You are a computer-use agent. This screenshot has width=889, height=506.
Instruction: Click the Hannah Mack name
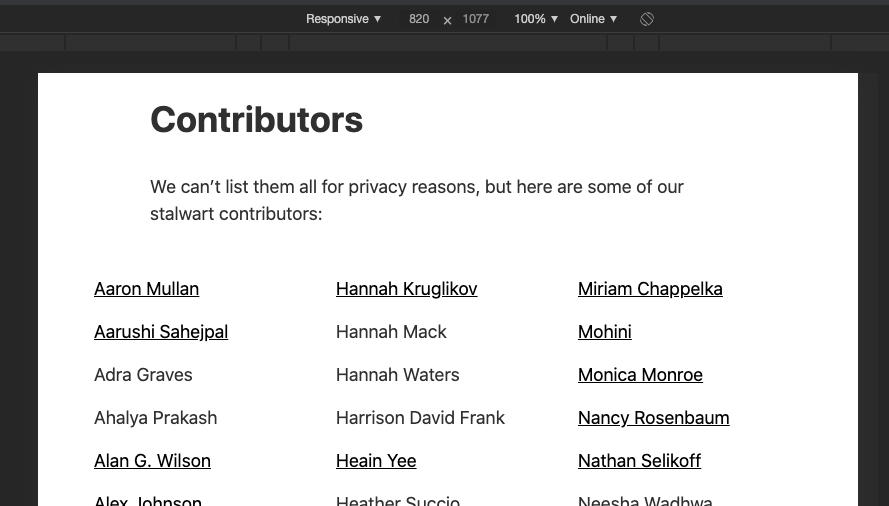tap(391, 332)
